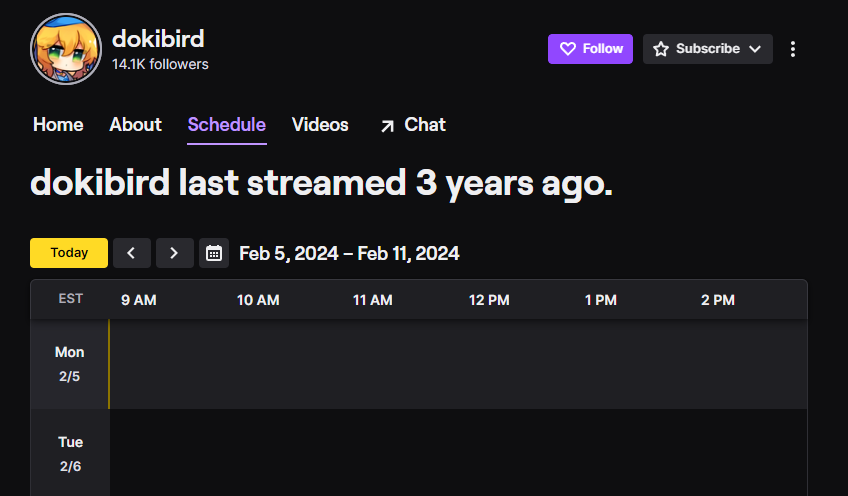Click the dokibird channel name
Image resolution: width=848 pixels, height=496 pixels.
(158, 39)
